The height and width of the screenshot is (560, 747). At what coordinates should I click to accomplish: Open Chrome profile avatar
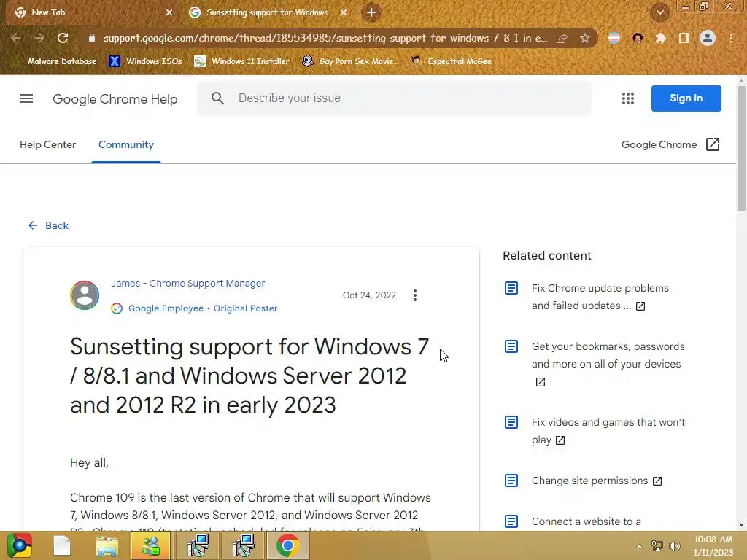708,38
